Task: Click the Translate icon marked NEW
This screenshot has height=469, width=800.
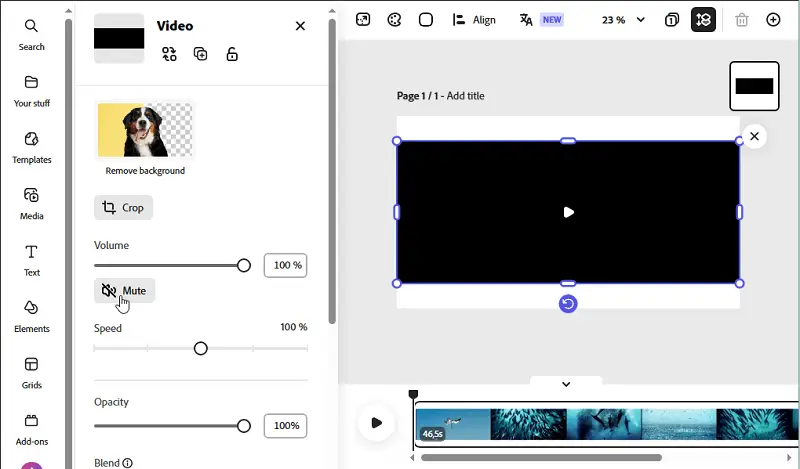Action: pos(526,19)
